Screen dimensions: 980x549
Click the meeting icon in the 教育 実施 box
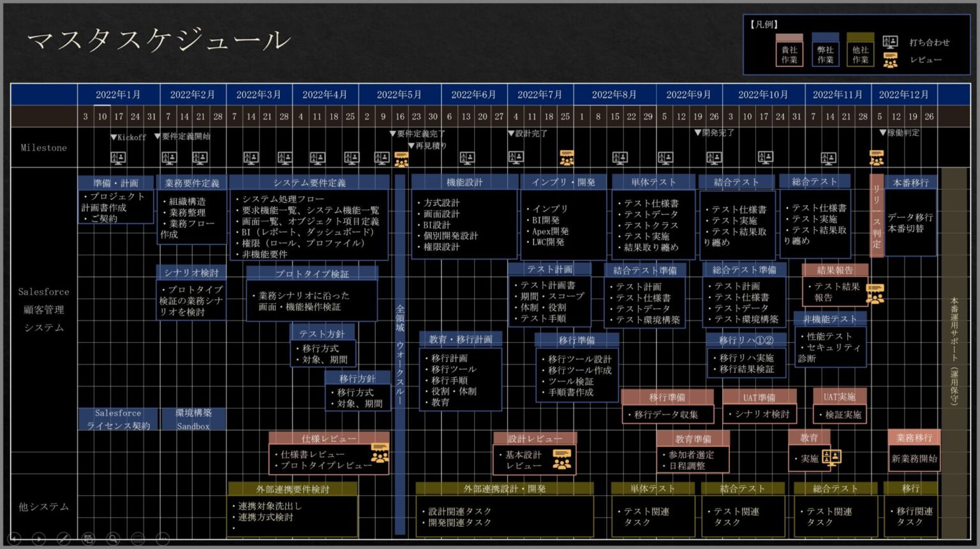point(833,458)
